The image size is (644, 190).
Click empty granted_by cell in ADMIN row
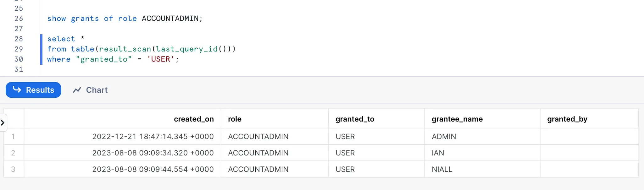tap(589, 136)
